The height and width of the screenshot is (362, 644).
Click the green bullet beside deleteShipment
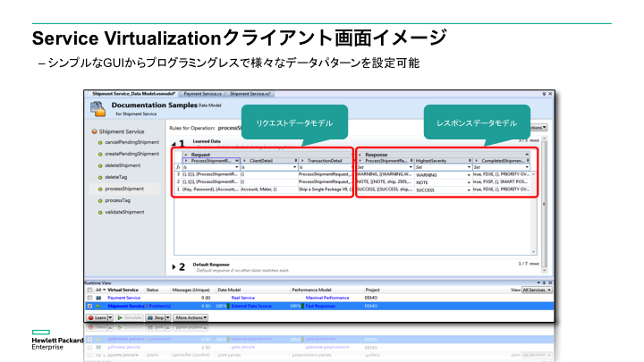[x=100, y=166]
